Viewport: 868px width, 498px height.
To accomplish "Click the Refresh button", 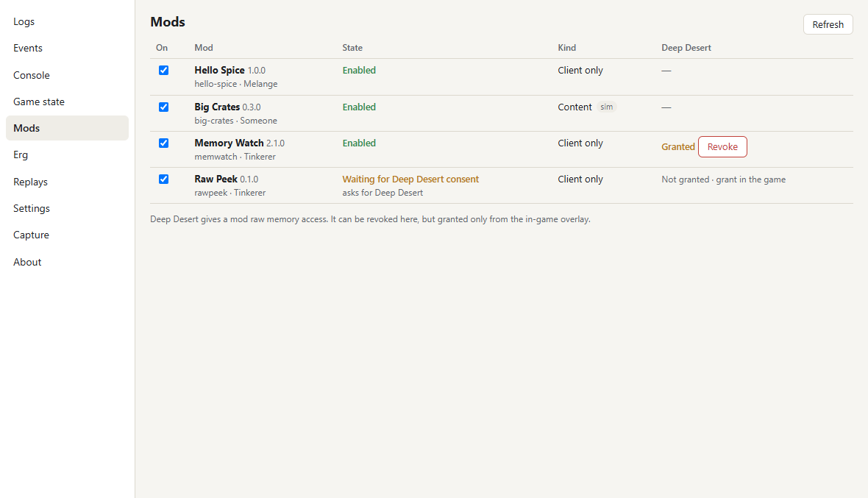I will 828,24.
